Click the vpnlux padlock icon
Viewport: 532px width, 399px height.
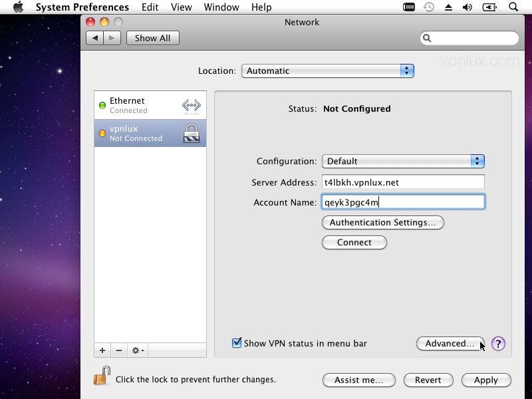coord(192,132)
